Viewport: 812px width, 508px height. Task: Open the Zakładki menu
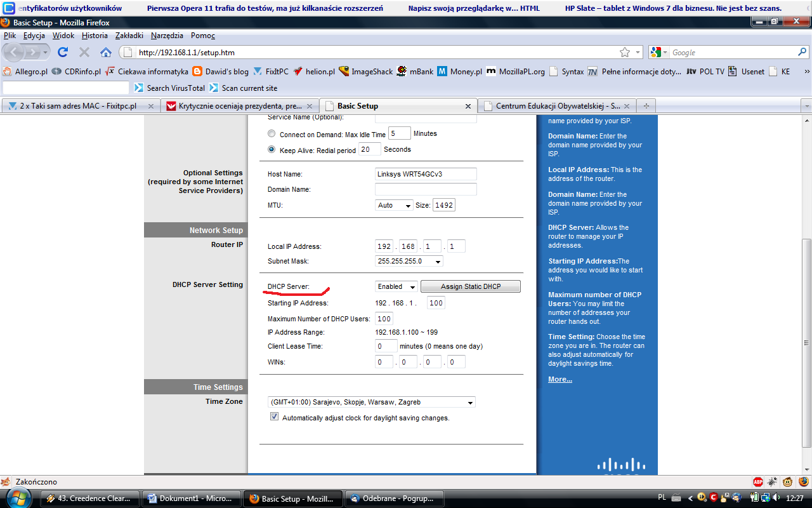(129, 36)
